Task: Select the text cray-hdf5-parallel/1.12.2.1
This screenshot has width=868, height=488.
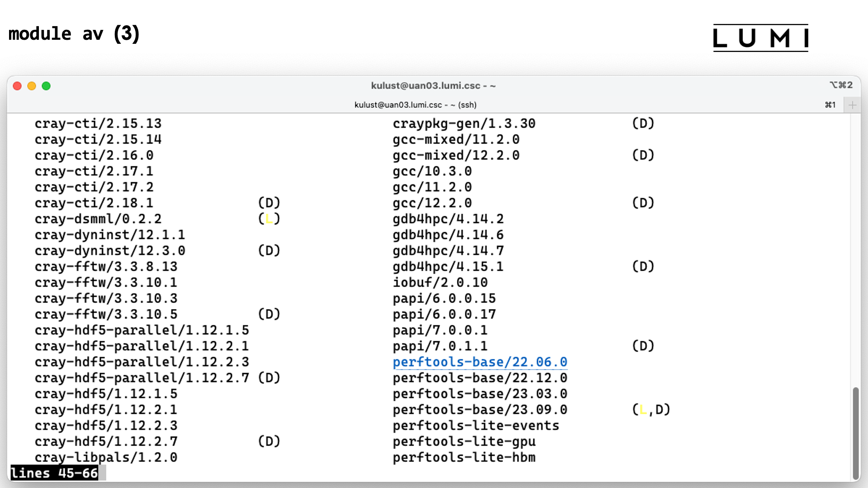Action: tap(142, 346)
